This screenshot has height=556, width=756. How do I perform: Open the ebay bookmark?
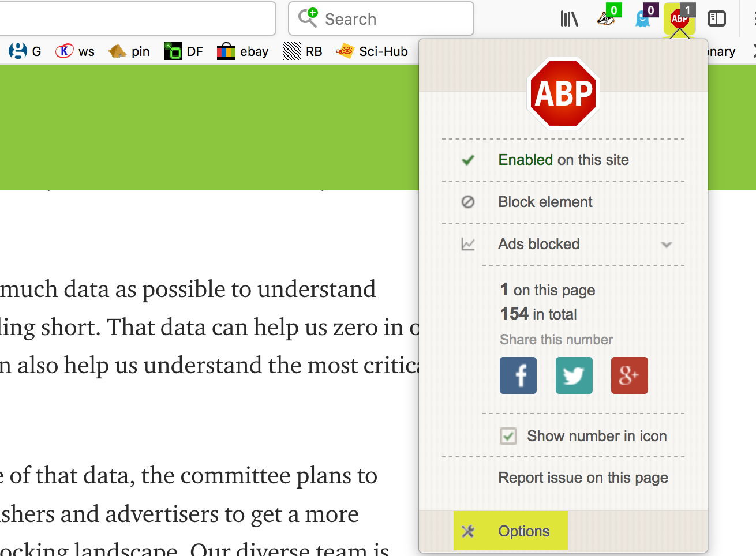point(243,51)
